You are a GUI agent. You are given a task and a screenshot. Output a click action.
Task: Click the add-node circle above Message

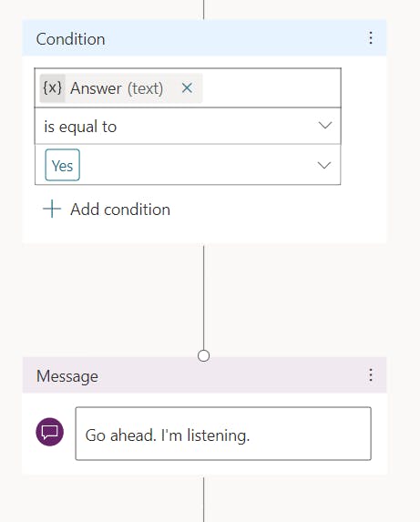204,356
